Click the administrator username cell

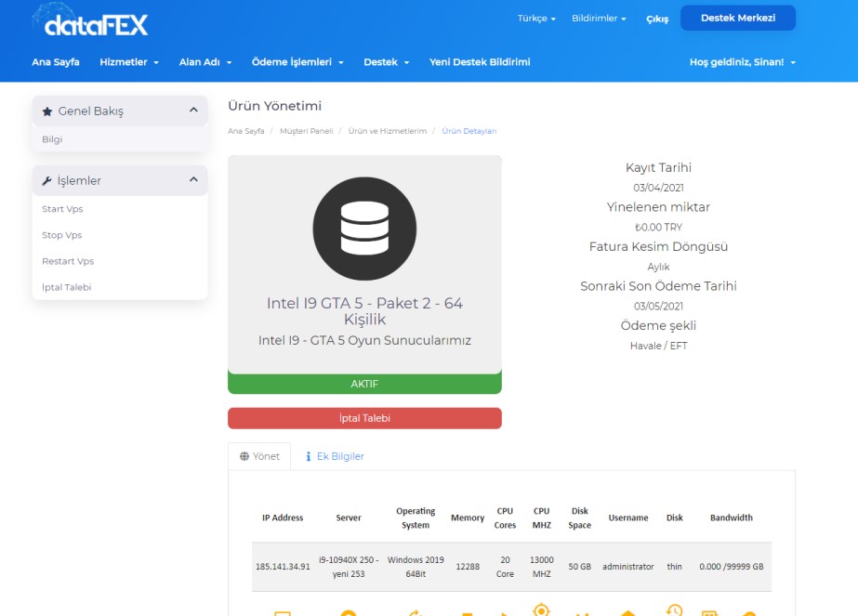pos(628,567)
